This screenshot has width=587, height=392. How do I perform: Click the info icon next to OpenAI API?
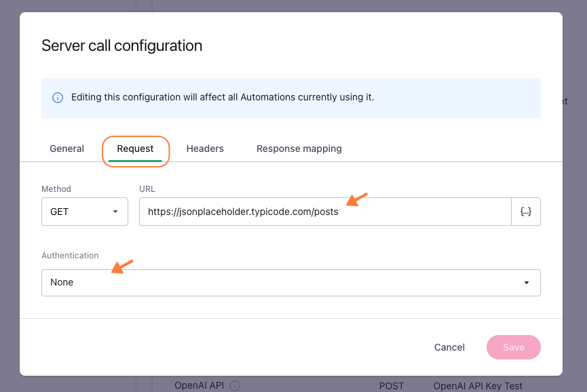(235, 386)
